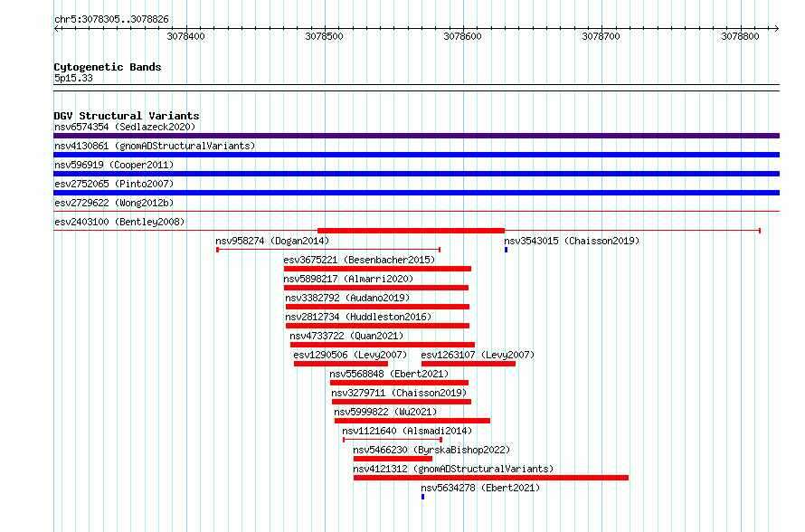The height and width of the screenshot is (532, 805).
Task: Click the right arrow end of ruler
Action: coord(776,29)
